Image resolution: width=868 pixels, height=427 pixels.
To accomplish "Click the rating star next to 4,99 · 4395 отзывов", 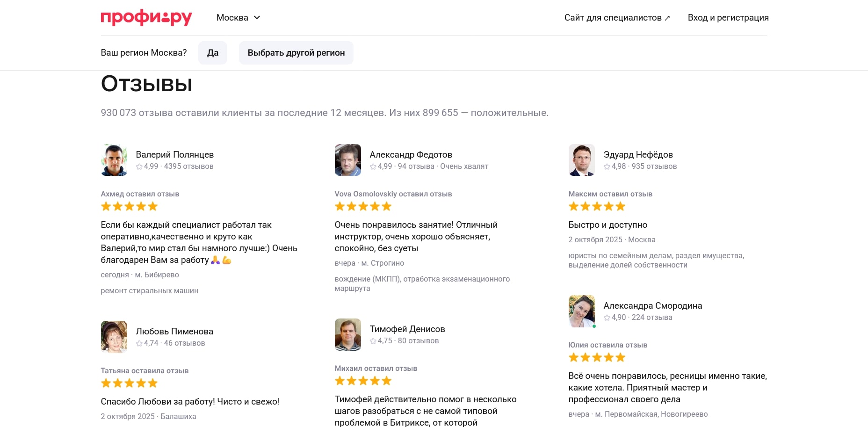I will coord(139,166).
